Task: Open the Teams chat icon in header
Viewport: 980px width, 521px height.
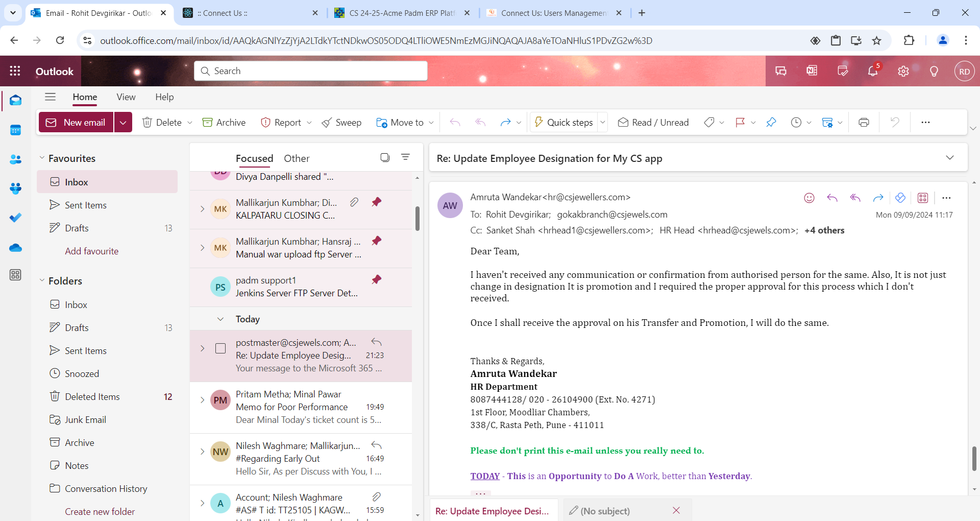Action: pos(781,71)
